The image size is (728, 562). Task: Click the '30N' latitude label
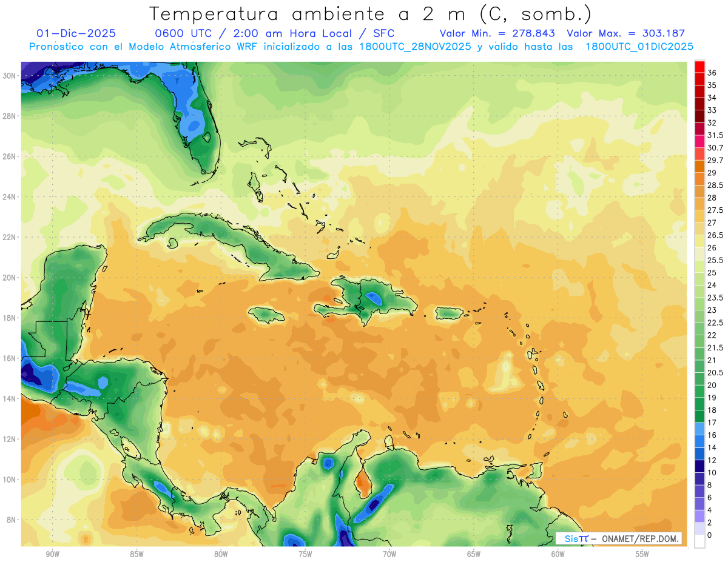pos(9,75)
